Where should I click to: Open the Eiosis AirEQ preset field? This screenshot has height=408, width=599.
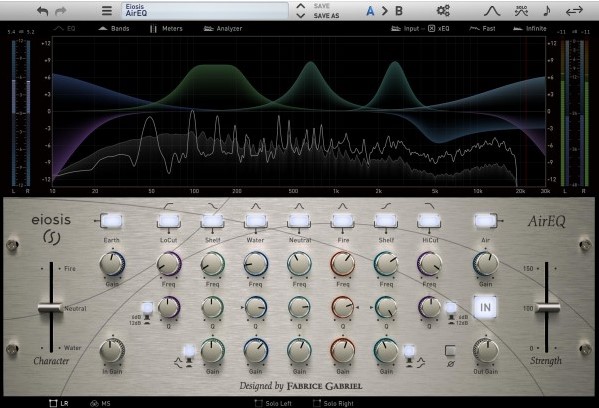pos(205,10)
